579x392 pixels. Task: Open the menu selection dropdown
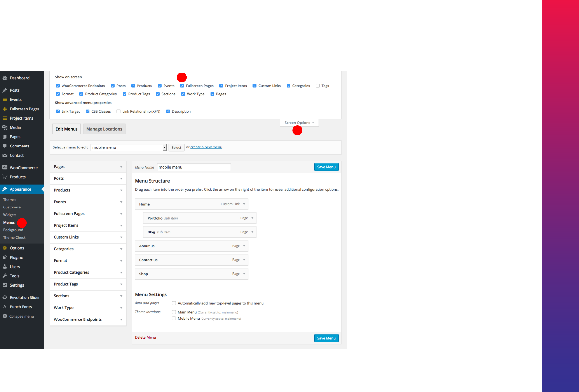[x=128, y=147]
